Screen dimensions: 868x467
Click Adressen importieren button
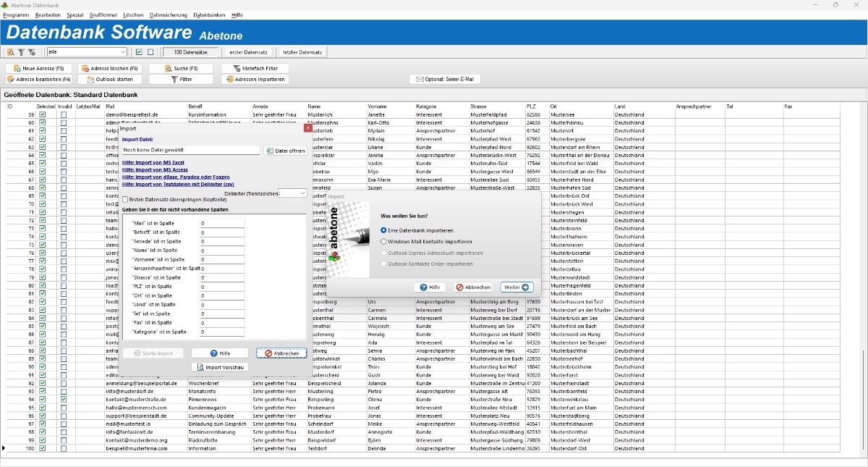255,79
